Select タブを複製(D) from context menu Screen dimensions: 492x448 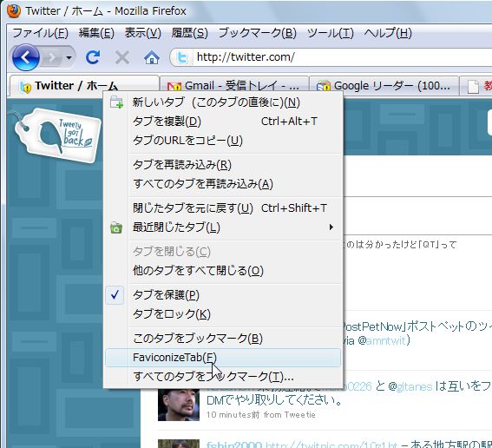[x=223, y=122]
